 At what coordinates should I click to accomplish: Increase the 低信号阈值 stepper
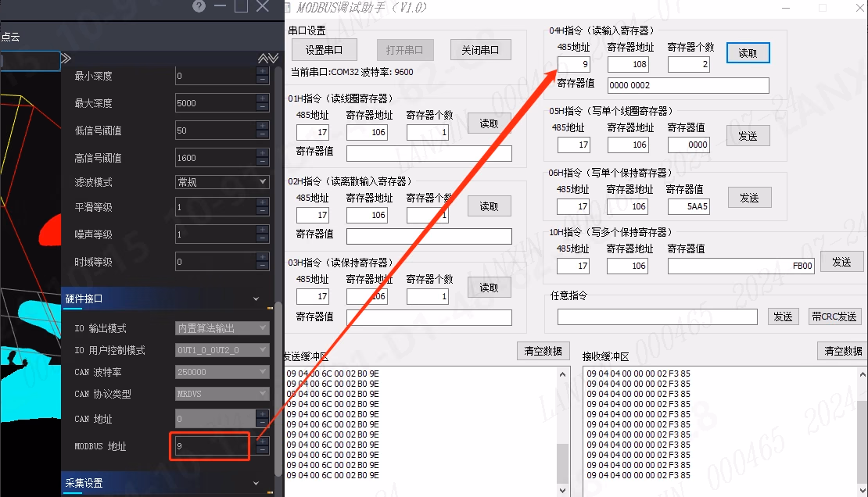point(263,126)
